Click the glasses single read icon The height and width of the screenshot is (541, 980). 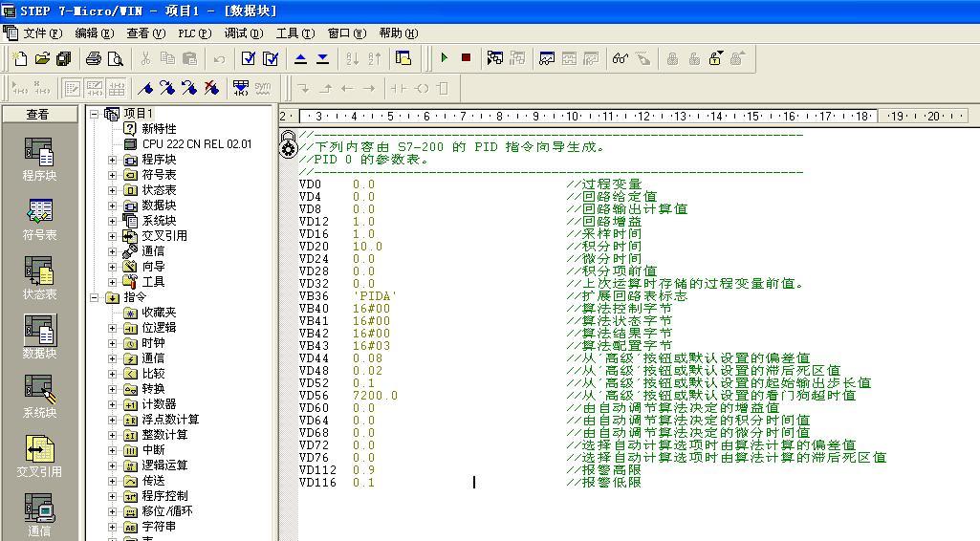pyautogui.click(x=620, y=58)
